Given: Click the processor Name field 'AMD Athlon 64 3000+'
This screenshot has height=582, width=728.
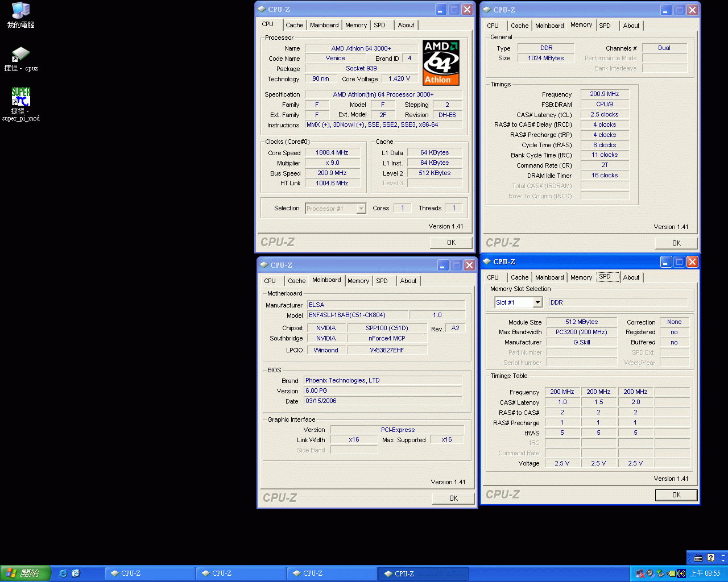Looking at the screenshot, I should (x=361, y=48).
